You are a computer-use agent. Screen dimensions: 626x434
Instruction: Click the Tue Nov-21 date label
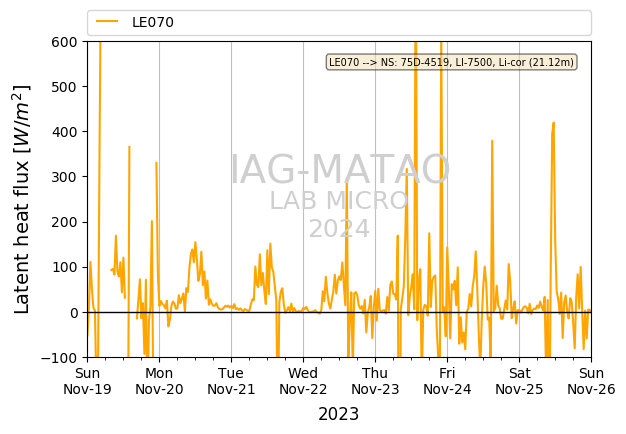point(231,381)
